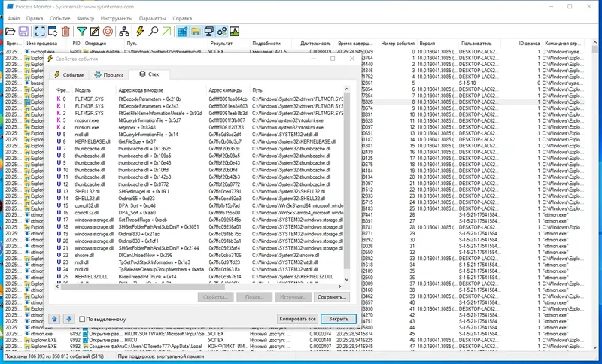Expand the "Инструменты" menu
The image size is (602, 364).
coord(116,17)
